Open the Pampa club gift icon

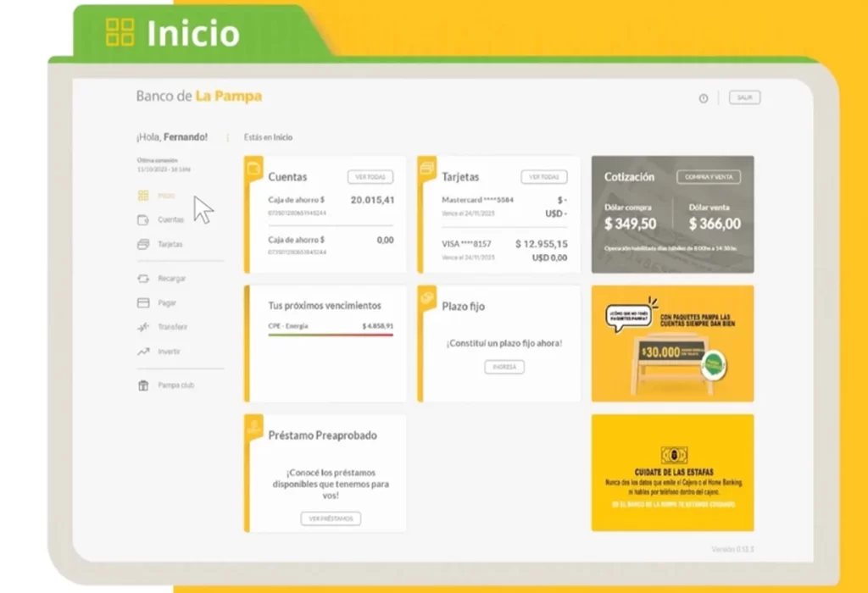pyautogui.click(x=142, y=385)
